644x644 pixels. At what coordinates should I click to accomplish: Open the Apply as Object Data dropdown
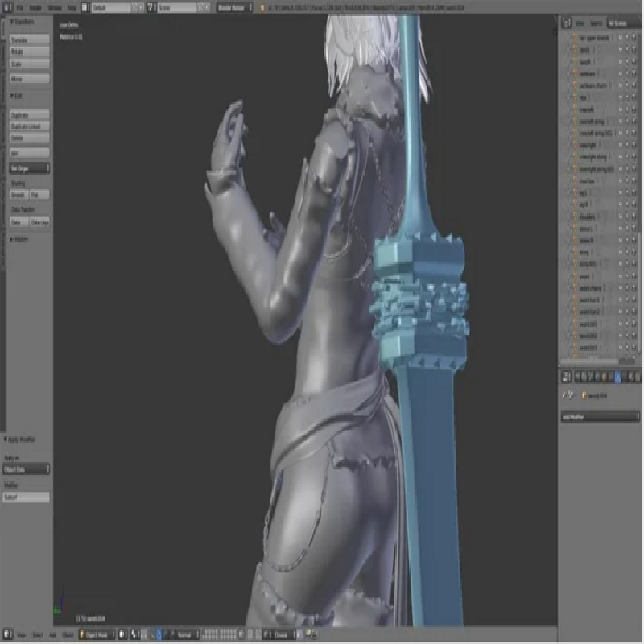point(27,469)
